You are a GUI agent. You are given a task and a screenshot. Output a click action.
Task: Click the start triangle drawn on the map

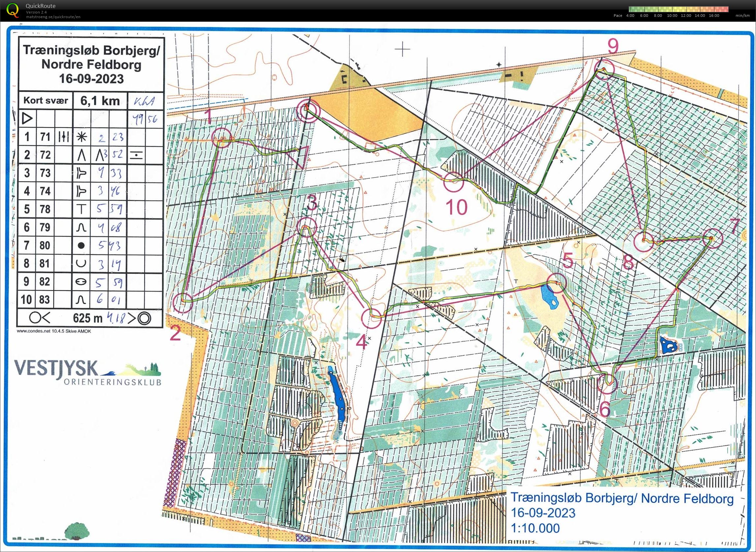point(299,156)
